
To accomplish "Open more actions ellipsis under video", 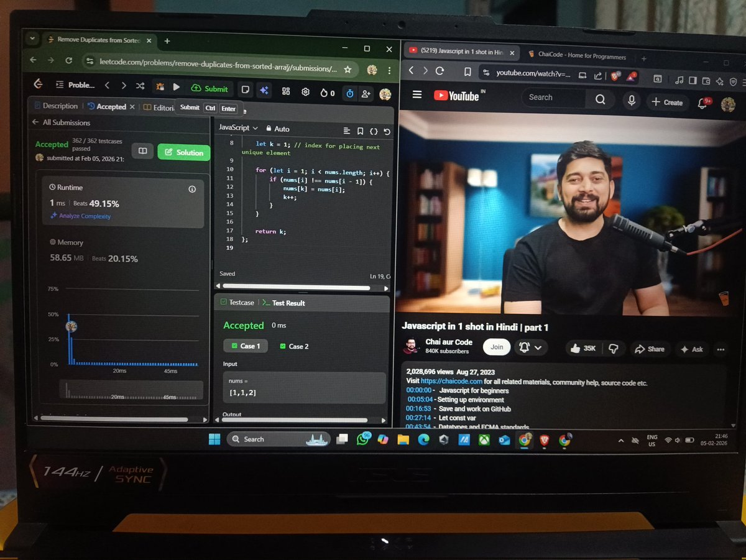I will coord(721,349).
